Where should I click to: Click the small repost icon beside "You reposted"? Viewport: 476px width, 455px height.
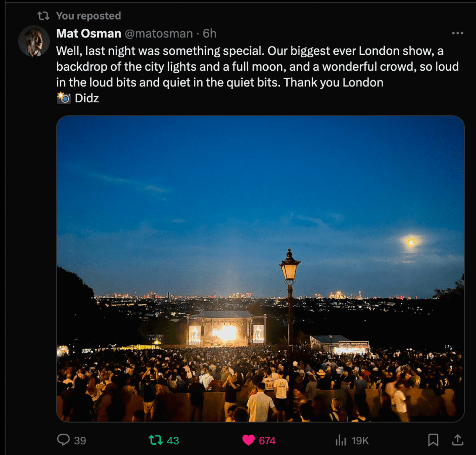[43, 16]
